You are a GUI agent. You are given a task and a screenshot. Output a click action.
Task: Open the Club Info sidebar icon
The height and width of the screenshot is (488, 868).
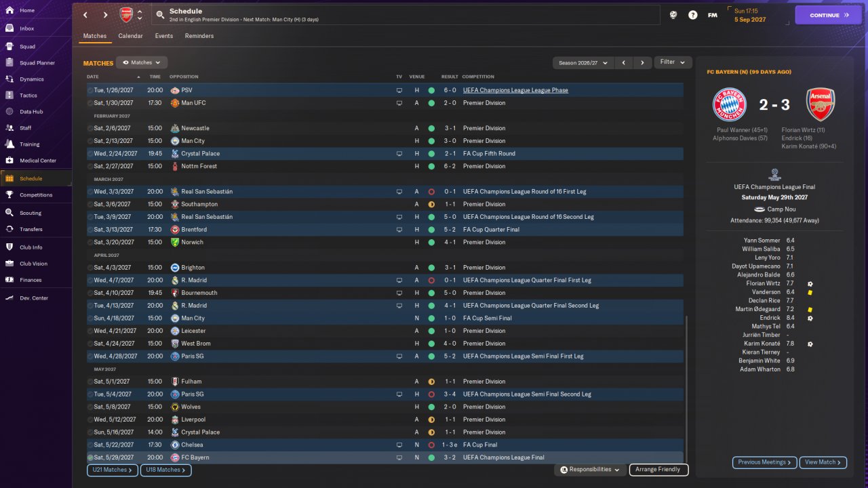9,247
